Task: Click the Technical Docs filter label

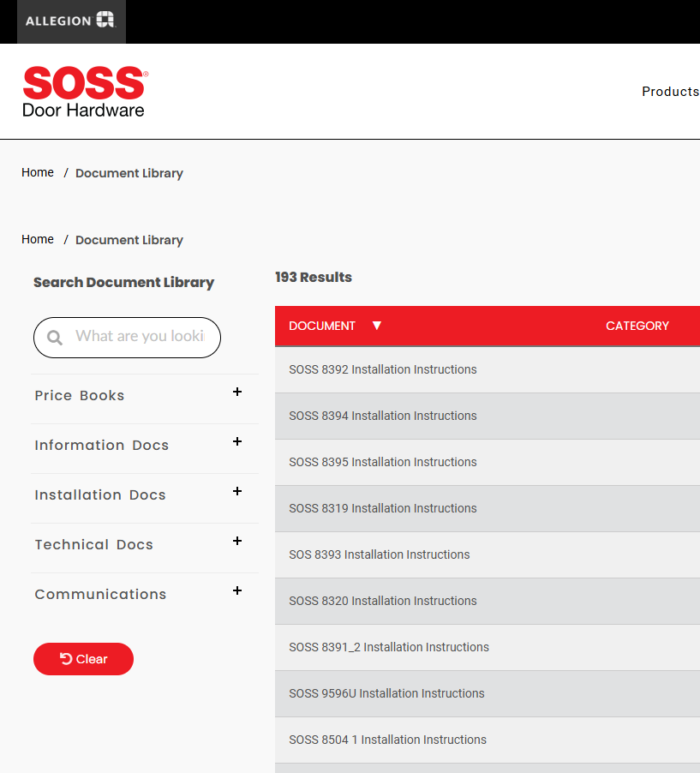Action: coord(93,545)
